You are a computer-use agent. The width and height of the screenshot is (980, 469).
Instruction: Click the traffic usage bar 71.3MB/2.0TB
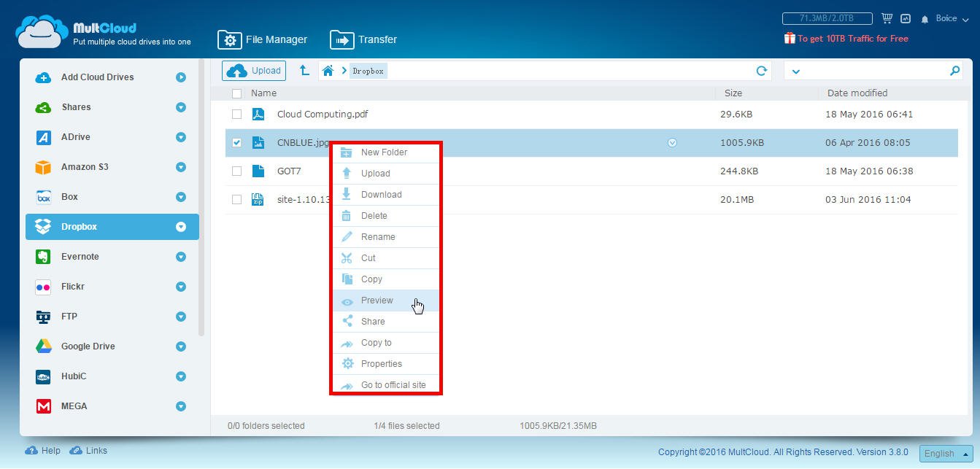coord(827,18)
